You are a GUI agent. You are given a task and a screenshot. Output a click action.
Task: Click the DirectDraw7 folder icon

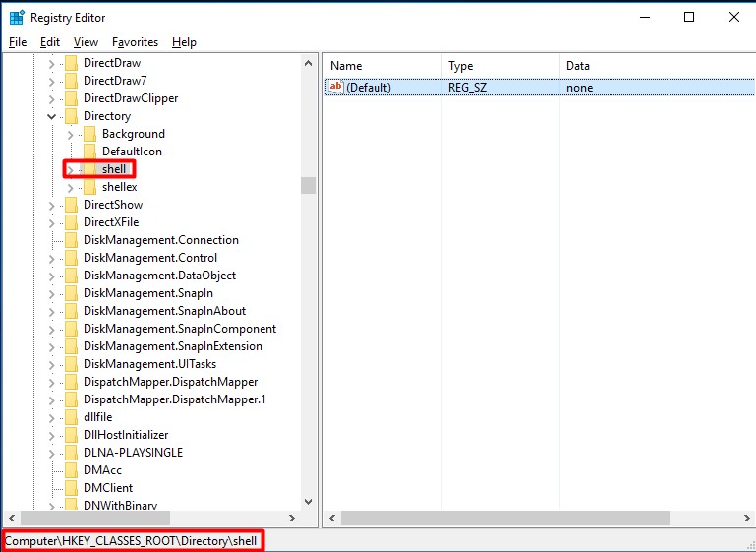coord(71,81)
